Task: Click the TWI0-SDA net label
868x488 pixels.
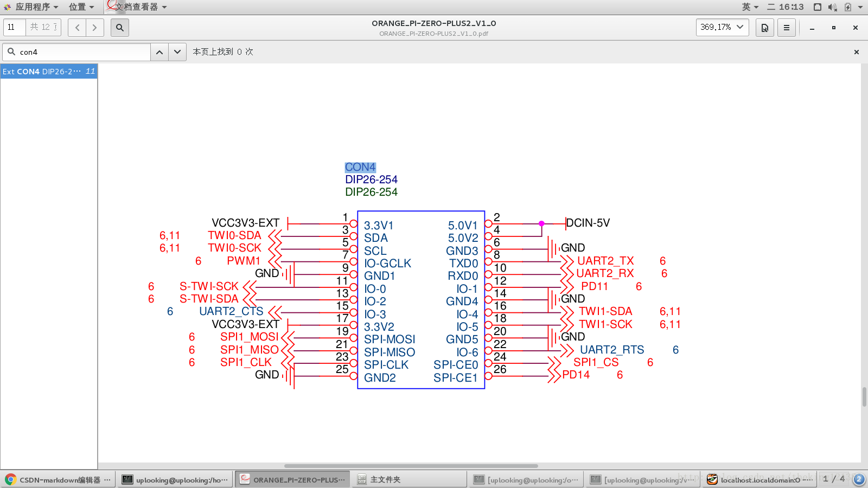Action: (234, 235)
